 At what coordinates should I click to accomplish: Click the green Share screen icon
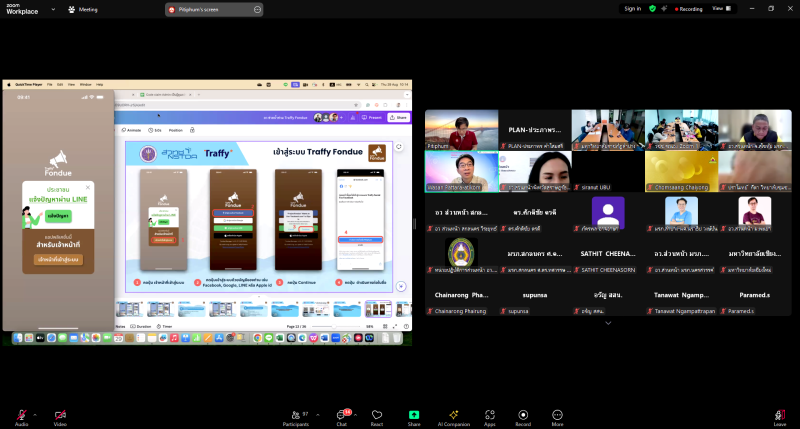pos(414,414)
